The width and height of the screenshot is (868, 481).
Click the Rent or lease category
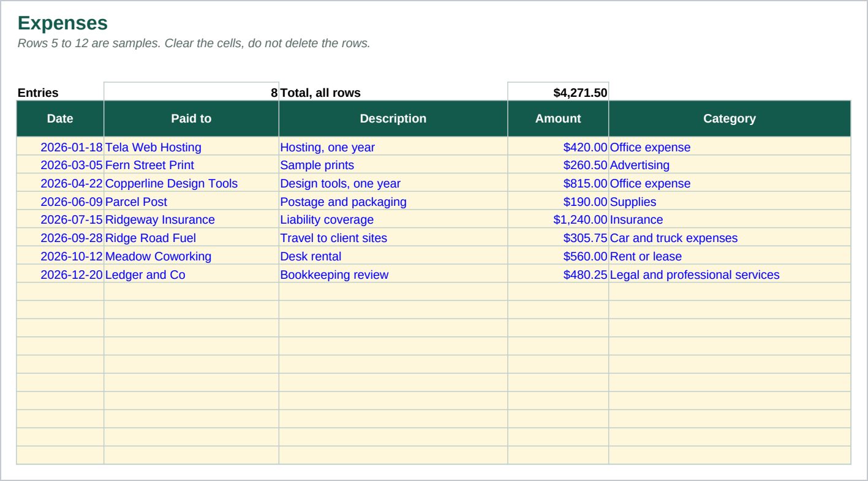point(730,256)
